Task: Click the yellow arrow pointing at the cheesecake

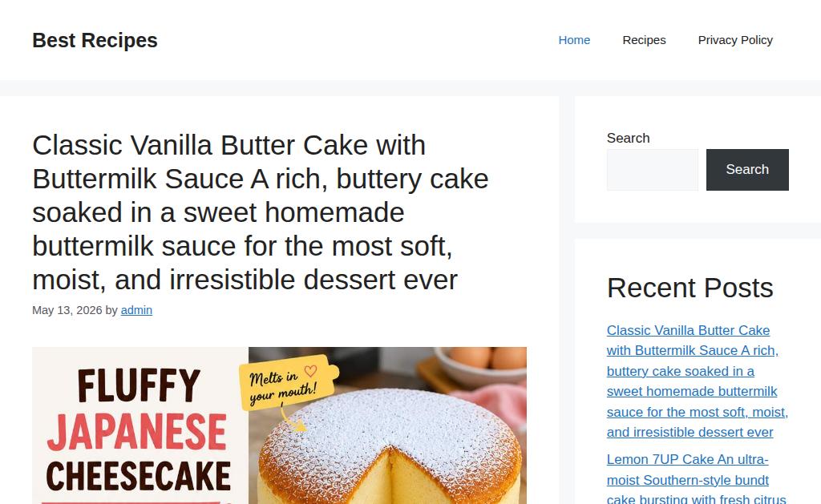Action: point(293,420)
